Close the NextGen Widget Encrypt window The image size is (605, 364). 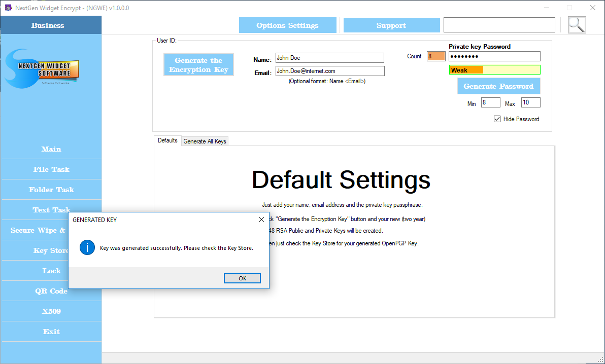[x=593, y=8]
